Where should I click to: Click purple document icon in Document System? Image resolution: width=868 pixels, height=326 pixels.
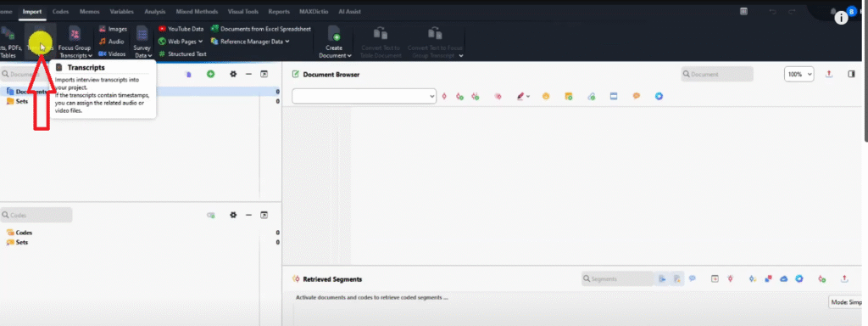(188, 75)
